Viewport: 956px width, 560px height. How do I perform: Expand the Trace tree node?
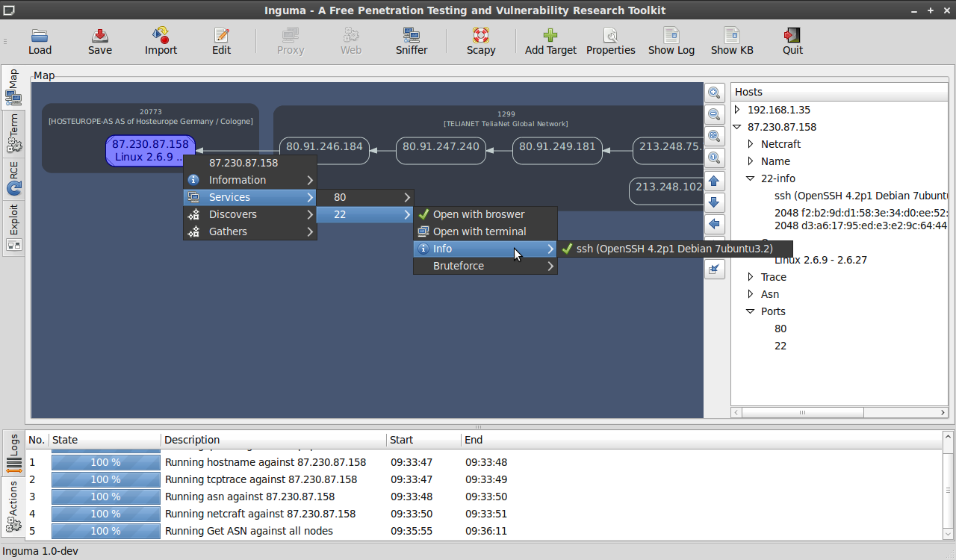pyautogui.click(x=751, y=277)
